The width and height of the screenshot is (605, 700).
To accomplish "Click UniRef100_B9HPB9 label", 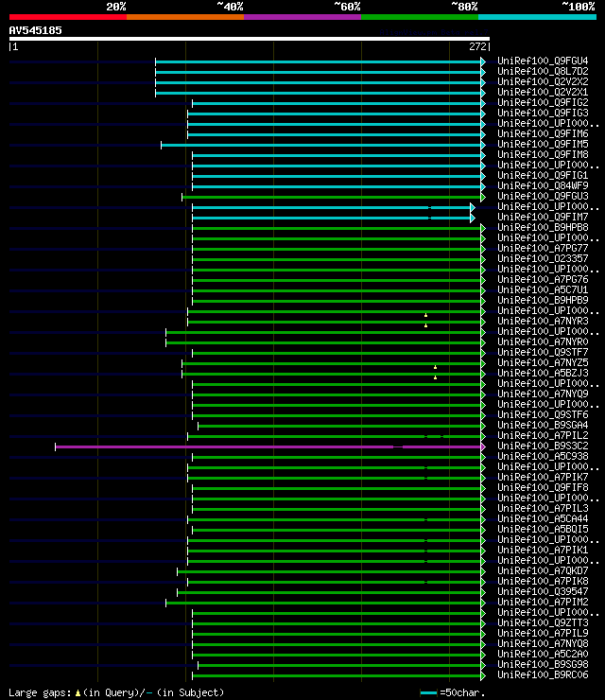I will [543, 300].
